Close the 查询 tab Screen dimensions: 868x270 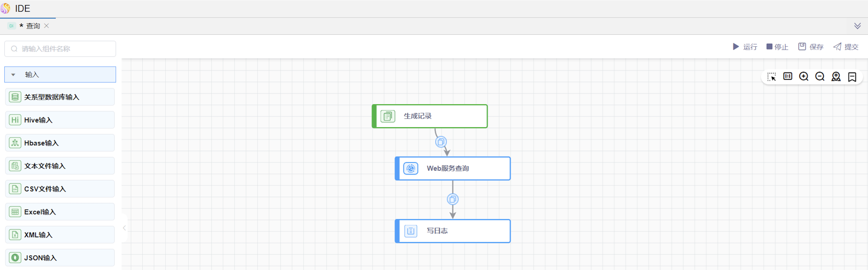click(x=47, y=26)
